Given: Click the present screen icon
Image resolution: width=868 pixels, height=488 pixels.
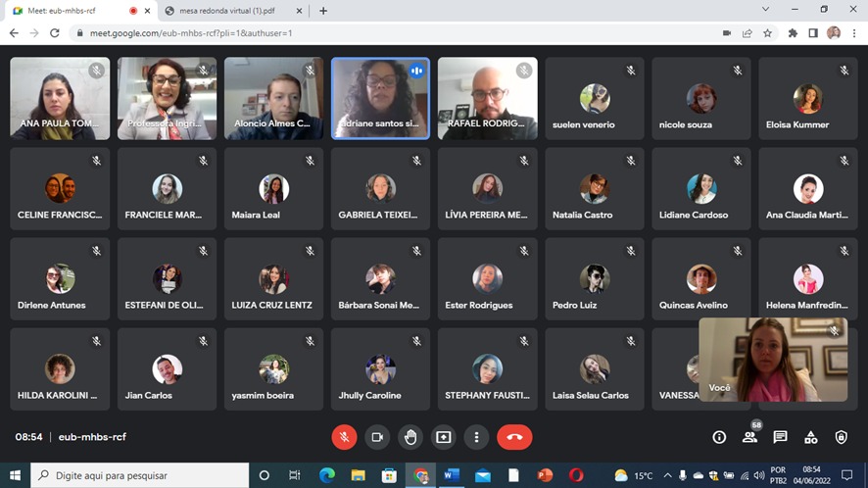Looking at the screenshot, I should (x=444, y=437).
